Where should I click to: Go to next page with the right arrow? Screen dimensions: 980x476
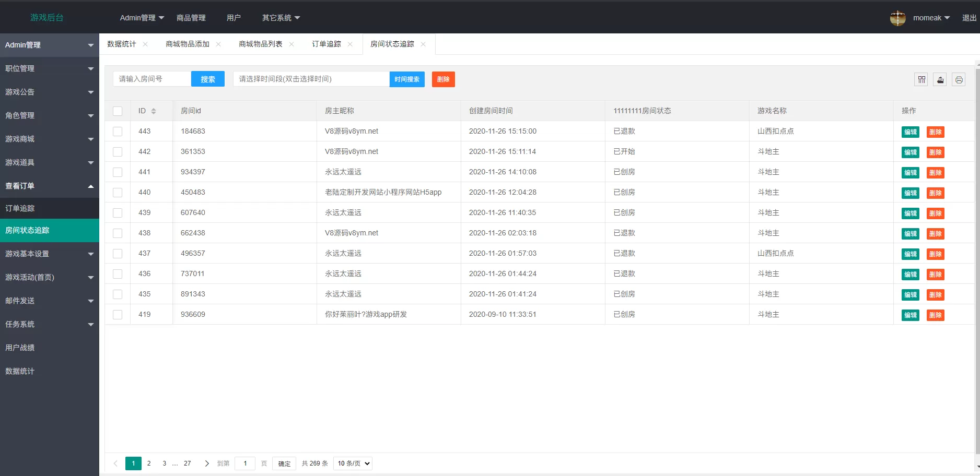pyautogui.click(x=207, y=463)
